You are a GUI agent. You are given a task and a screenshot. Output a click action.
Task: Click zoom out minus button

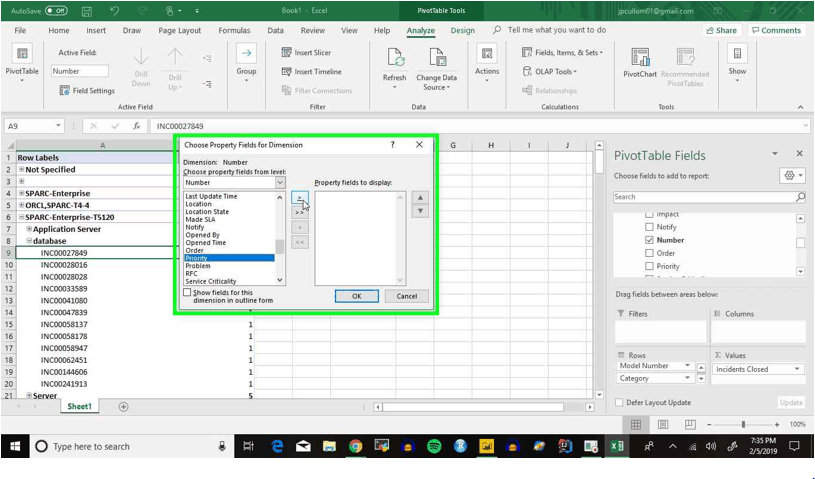709,424
